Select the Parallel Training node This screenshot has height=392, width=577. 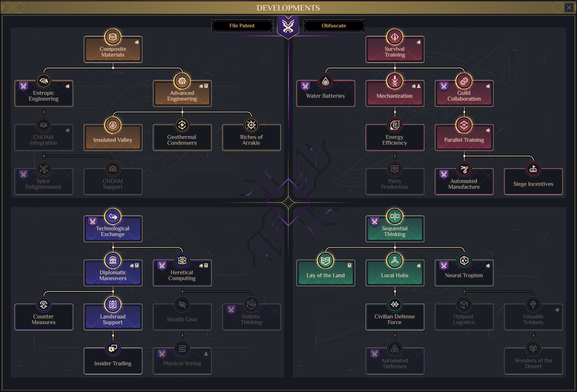(464, 140)
